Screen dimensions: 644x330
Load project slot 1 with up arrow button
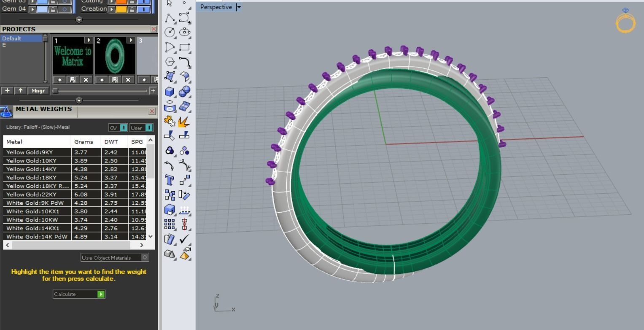[x=59, y=80]
